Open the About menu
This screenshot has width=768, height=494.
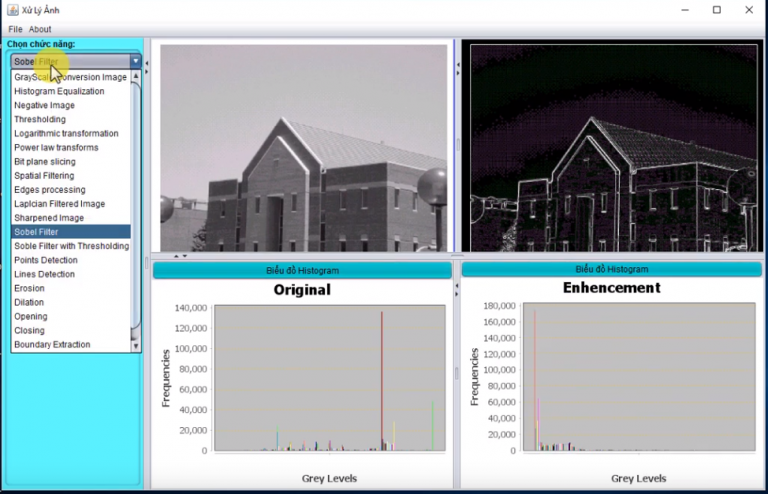click(40, 29)
